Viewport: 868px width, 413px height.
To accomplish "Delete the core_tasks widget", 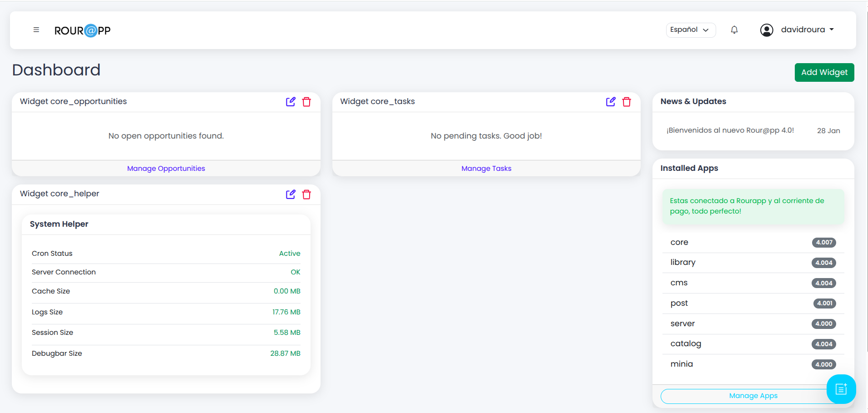I will [627, 102].
